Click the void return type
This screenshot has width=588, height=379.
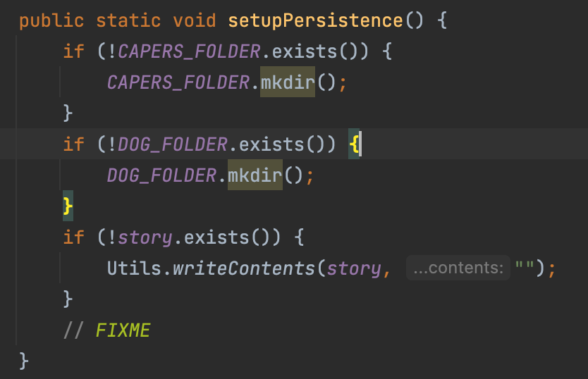point(195,20)
